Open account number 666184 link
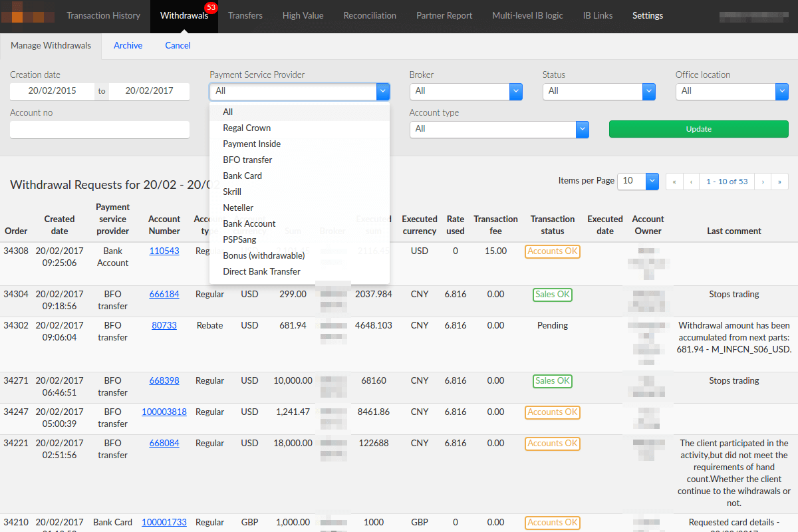The image size is (798, 532). pos(164,294)
